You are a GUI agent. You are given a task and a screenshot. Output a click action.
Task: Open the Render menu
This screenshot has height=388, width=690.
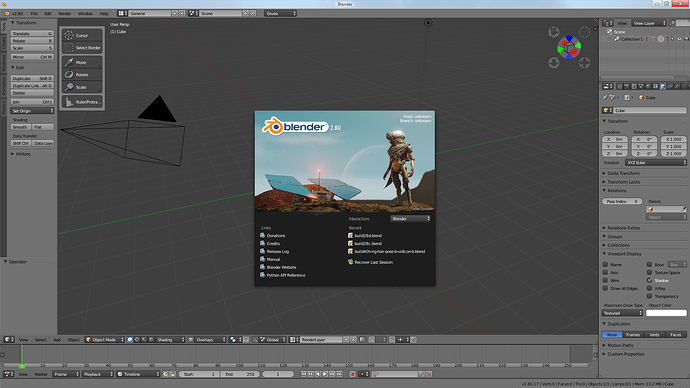tap(65, 14)
